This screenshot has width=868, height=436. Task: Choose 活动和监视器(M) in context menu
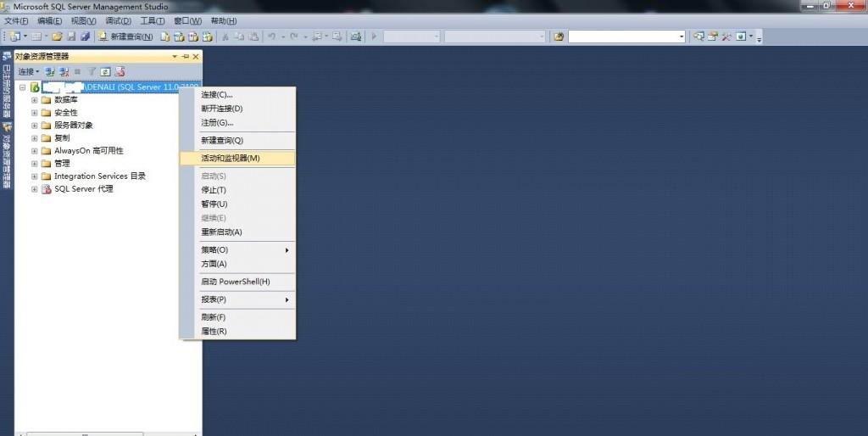click(x=237, y=159)
